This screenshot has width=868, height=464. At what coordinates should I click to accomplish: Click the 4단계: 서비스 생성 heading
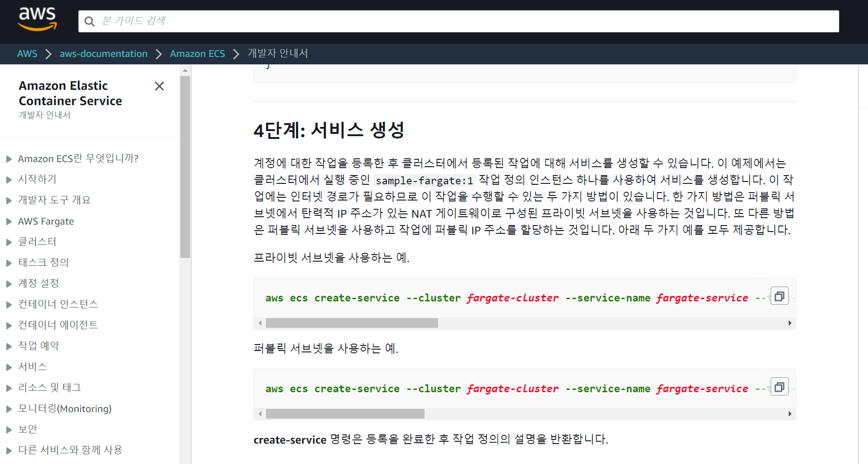(x=329, y=130)
